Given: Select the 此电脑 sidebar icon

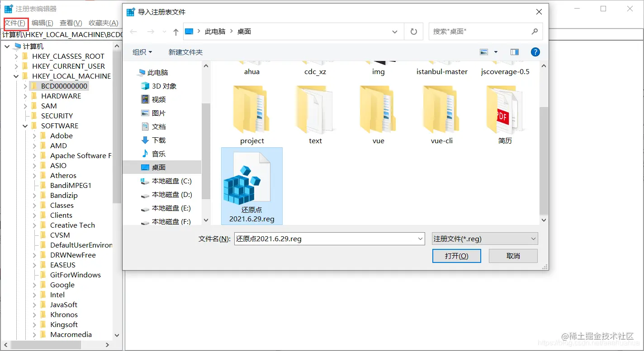Looking at the screenshot, I should click(143, 72).
